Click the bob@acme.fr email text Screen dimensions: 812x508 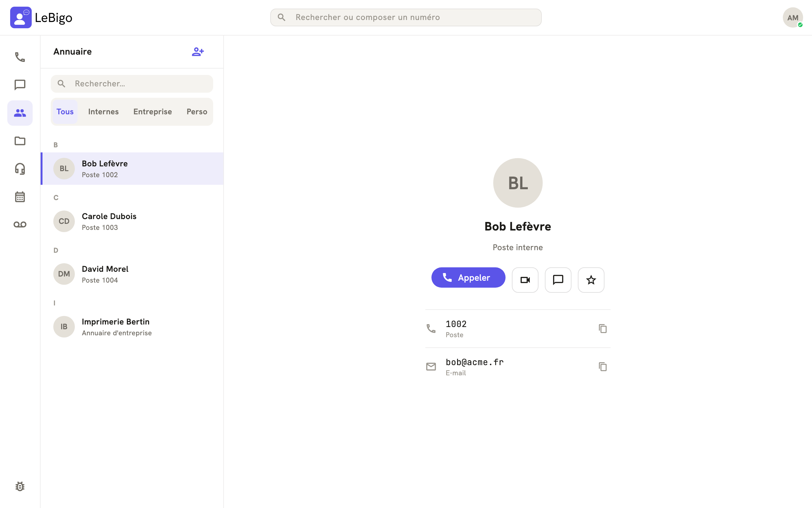475,362
